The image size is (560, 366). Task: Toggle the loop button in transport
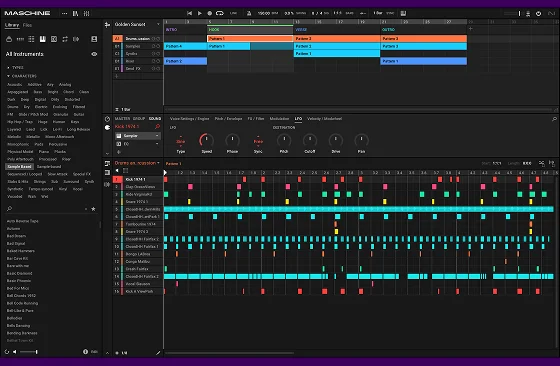tap(220, 13)
